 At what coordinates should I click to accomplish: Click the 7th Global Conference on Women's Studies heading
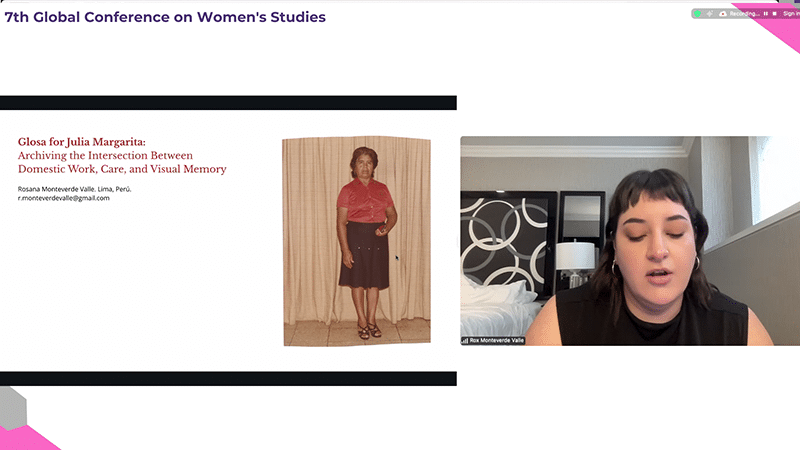coord(165,17)
